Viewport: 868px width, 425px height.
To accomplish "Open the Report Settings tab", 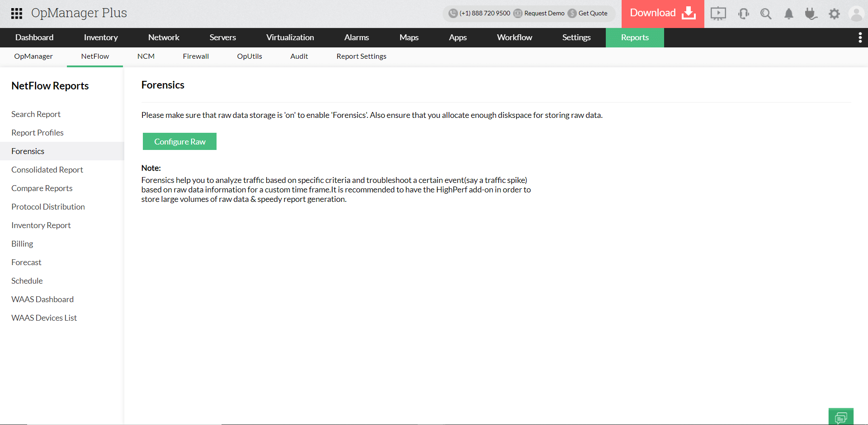I will [x=361, y=56].
